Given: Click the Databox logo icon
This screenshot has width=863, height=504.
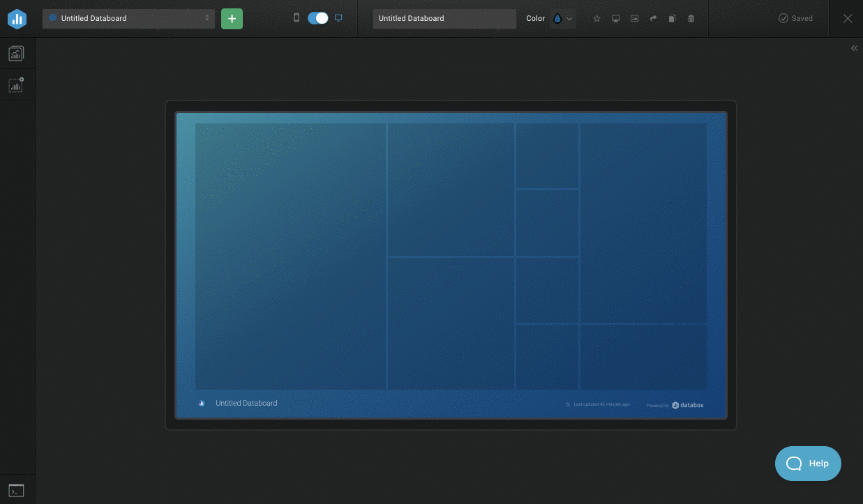Looking at the screenshot, I should pyautogui.click(x=17, y=19).
